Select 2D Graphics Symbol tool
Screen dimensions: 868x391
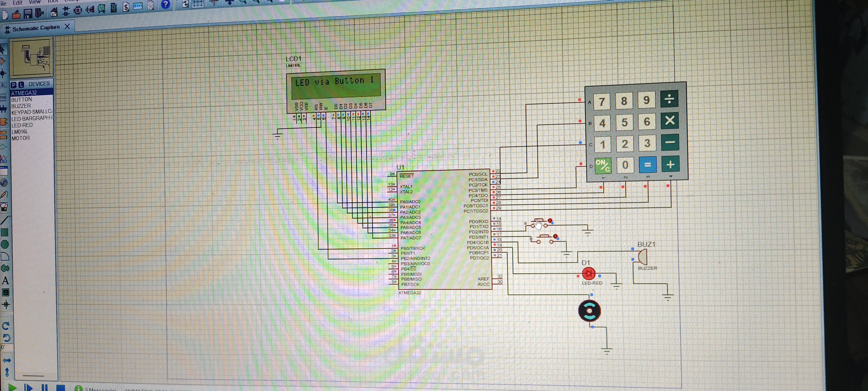(x=6, y=293)
